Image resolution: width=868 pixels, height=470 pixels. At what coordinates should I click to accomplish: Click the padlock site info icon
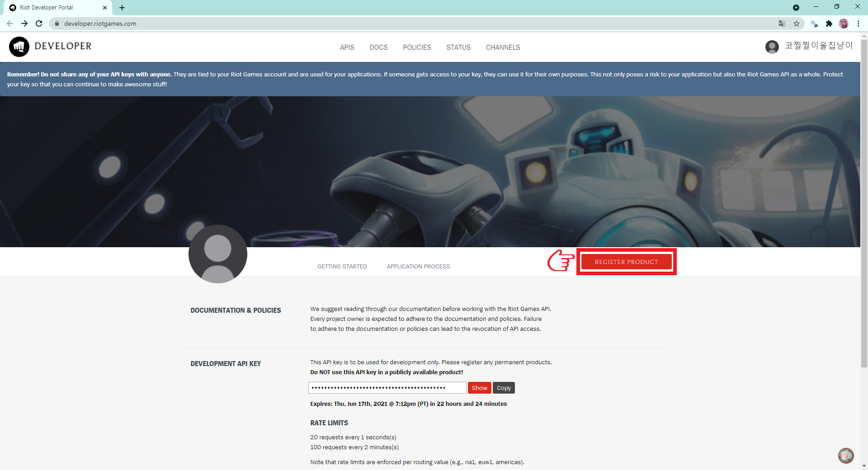tap(57, 23)
